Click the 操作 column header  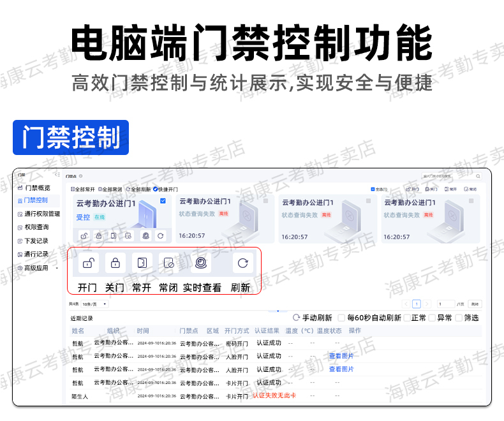(x=355, y=330)
